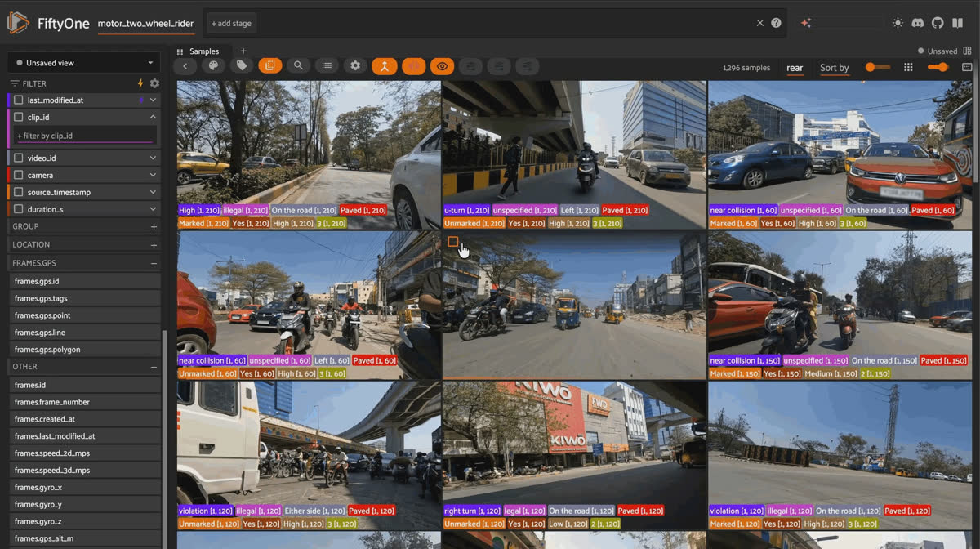Open the tag samples icon
This screenshot has width=980, height=549.
(242, 66)
